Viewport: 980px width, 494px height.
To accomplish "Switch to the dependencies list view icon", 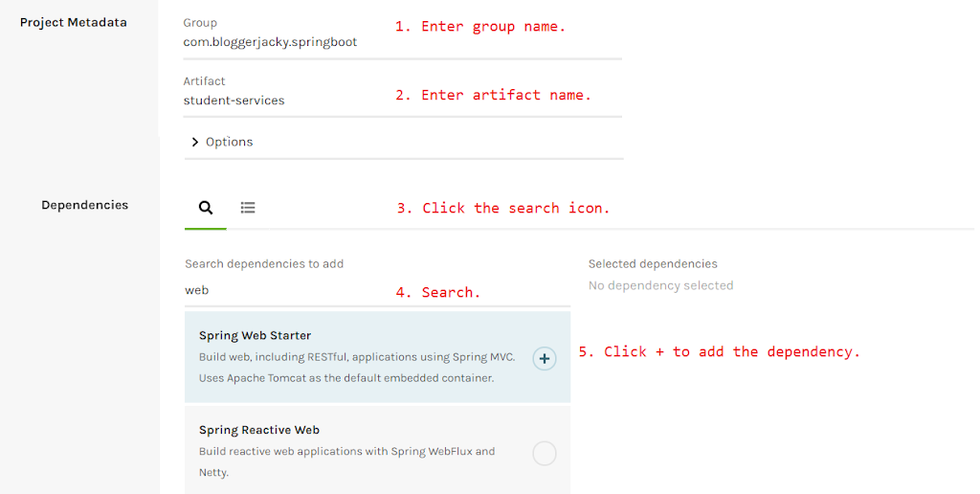I will point(248,208).
